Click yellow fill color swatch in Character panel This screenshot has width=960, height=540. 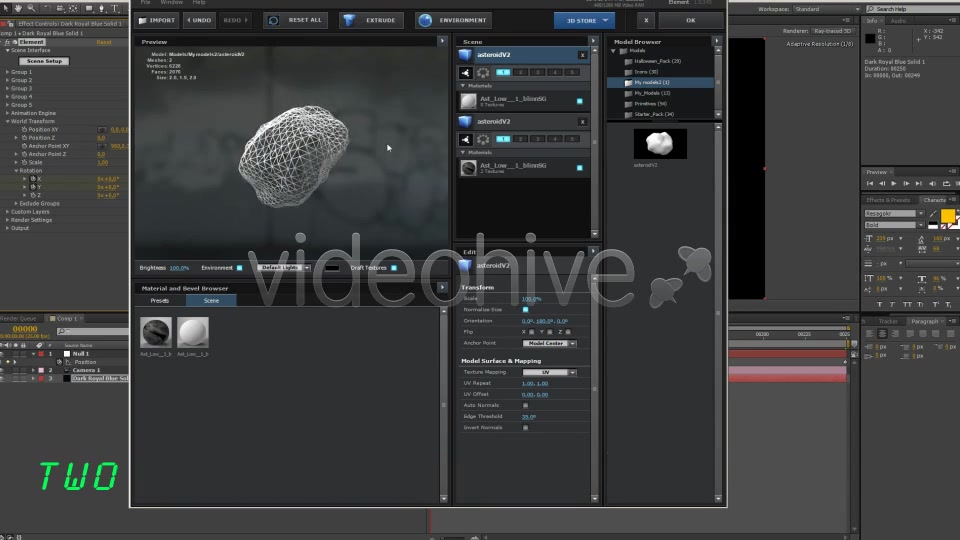[x=947, y=215]
